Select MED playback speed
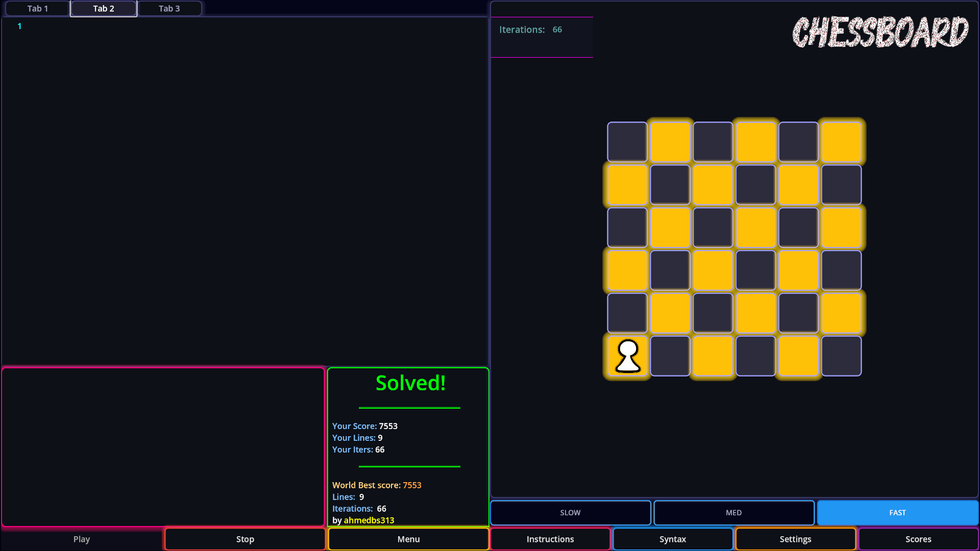Viewport: 980px width, 551px height. [x=733, y=512]
